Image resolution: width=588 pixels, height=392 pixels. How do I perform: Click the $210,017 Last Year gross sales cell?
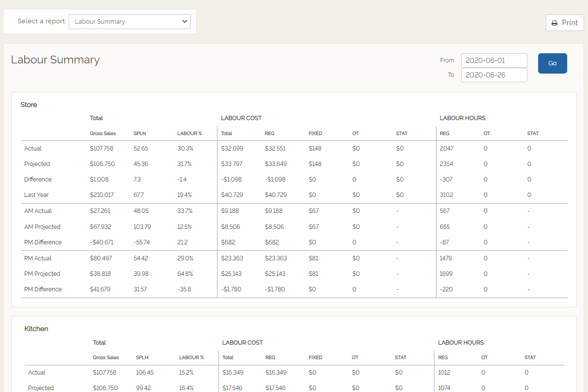coord(102,195)
